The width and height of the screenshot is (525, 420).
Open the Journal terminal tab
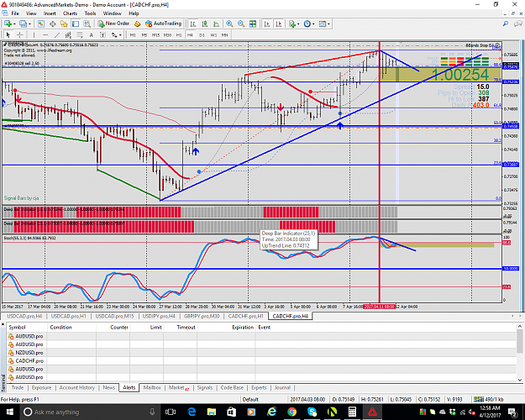(x=282, y=387)
